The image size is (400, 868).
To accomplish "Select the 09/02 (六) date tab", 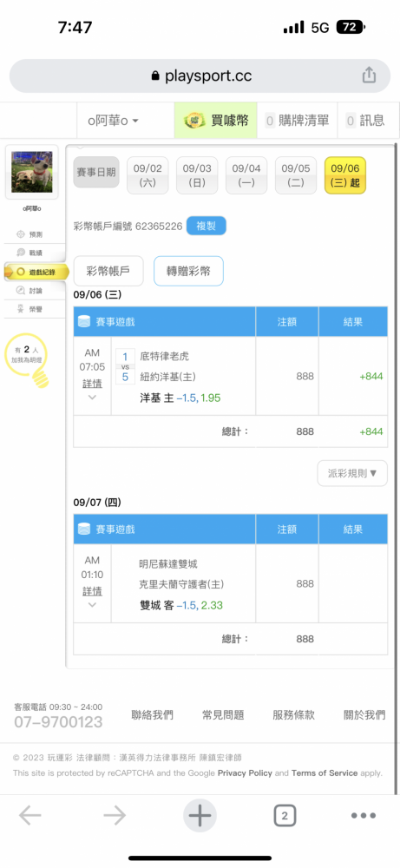I will click(148, 175).
